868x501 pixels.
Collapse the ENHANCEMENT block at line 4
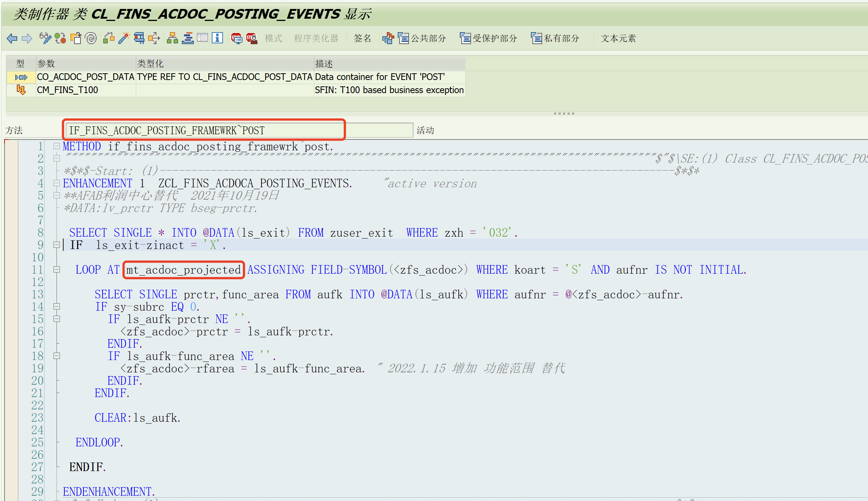pos(56,183)
